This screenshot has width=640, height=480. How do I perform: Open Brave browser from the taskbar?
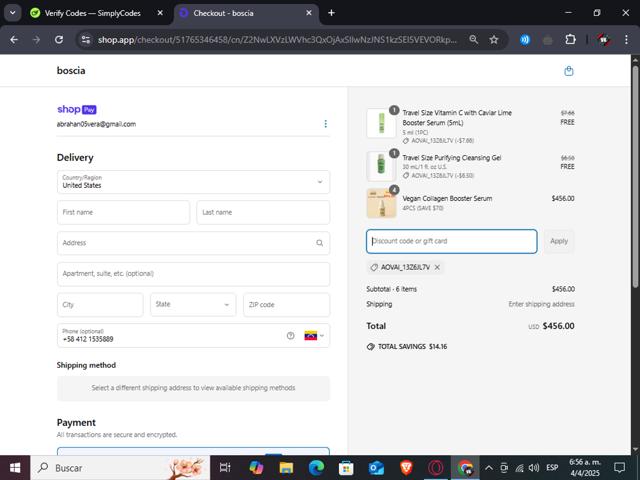pos(406,467)
